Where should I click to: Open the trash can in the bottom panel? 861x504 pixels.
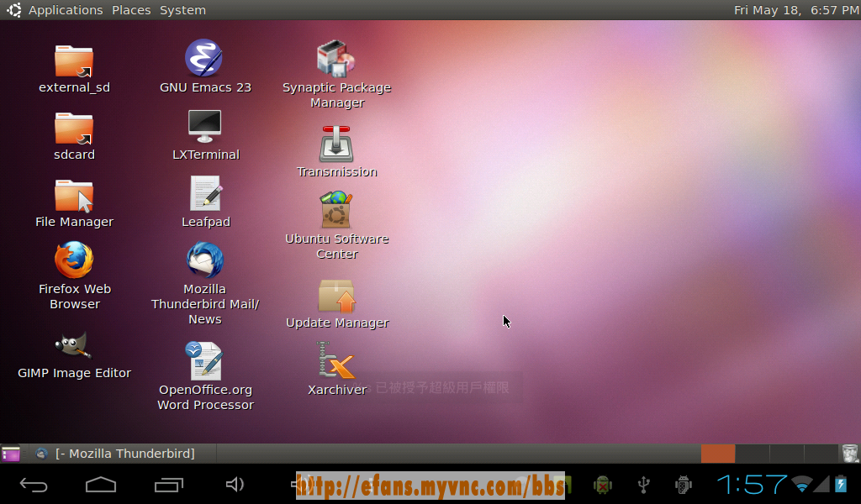[x=850, y=454]
